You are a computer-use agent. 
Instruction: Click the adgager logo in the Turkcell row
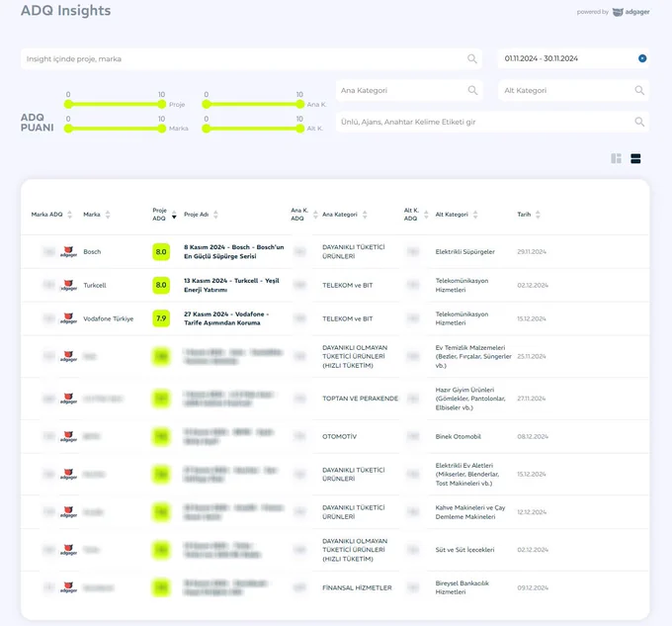click(x=68, y=285)
